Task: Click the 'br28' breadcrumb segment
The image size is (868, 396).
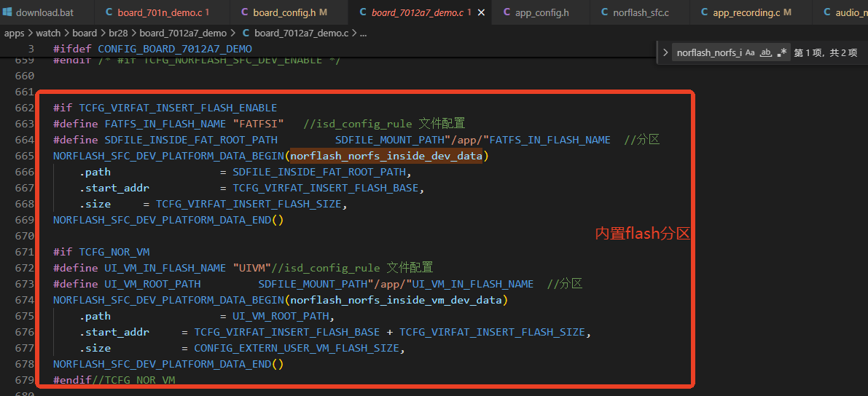Action: tap(119, 33)
